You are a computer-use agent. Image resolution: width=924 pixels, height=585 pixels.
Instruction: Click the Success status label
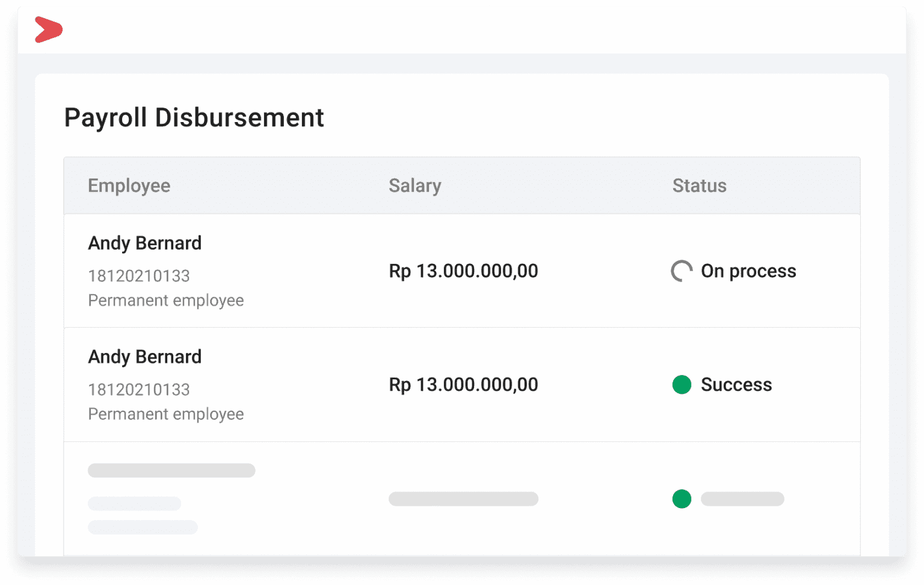pos(736,385)
